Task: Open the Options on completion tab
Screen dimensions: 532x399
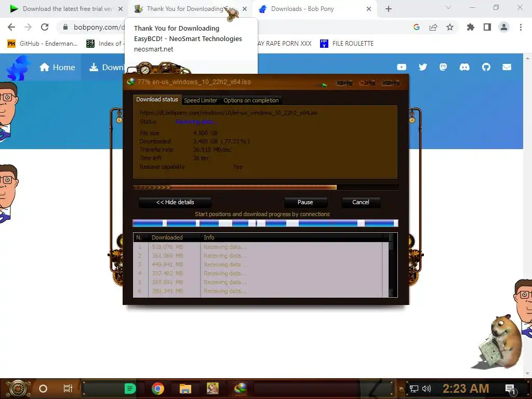Action: [x=251, y=100]
